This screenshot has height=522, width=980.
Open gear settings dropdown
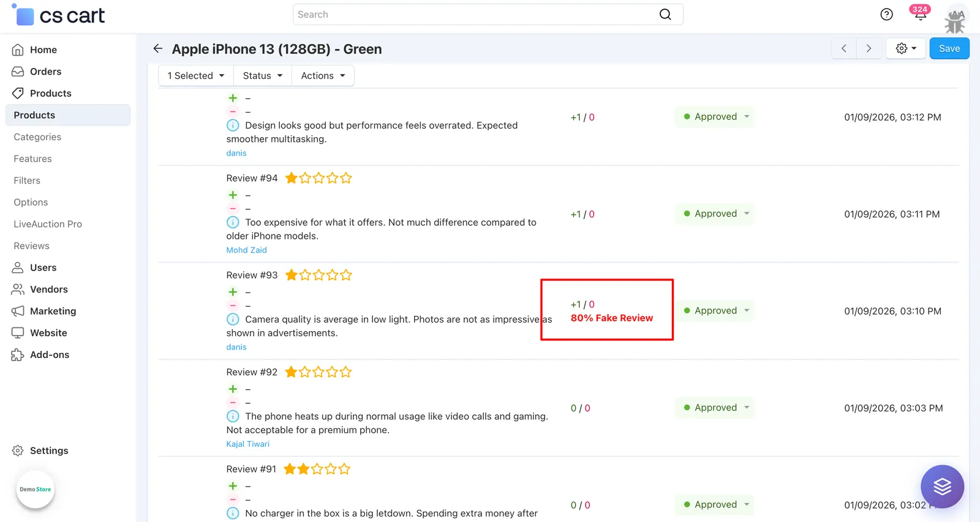coord(906,48)
